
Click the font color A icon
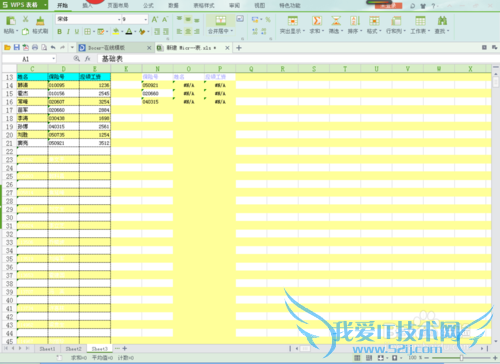(x=129, y=32)
